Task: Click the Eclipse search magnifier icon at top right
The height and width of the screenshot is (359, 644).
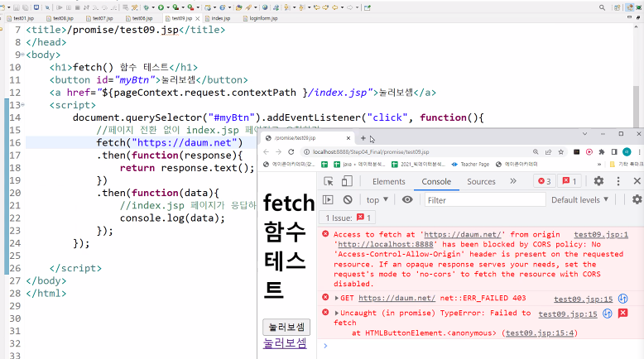Action: click(602, 7)
